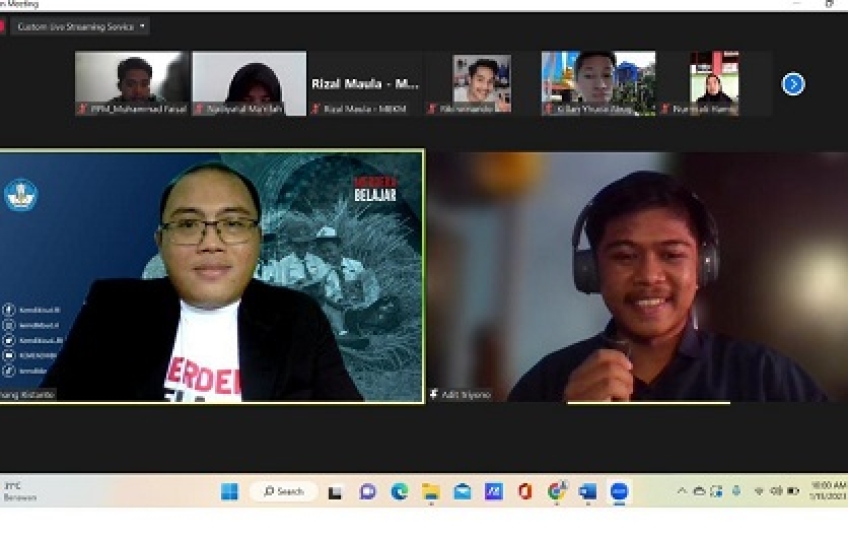The image size is (848, 536).
Task: Show next participants with the blue arrow
Action: coord(793,84)
